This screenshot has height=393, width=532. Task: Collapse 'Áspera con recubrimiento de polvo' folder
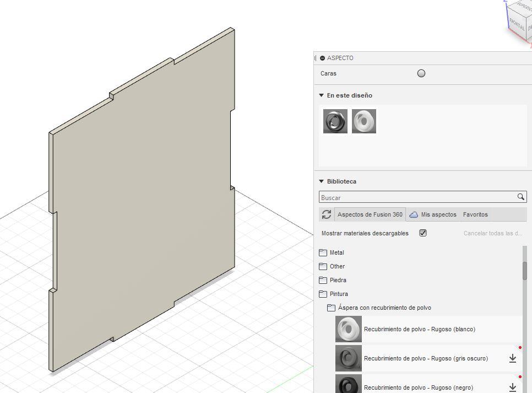point(384,308)
